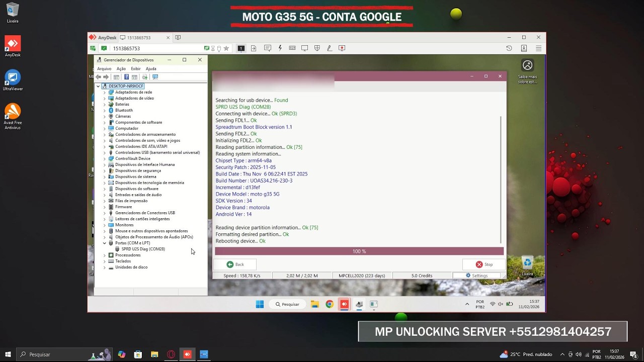
Task: Expand Adaptadores de vídeo node
Action: (105, 98)
